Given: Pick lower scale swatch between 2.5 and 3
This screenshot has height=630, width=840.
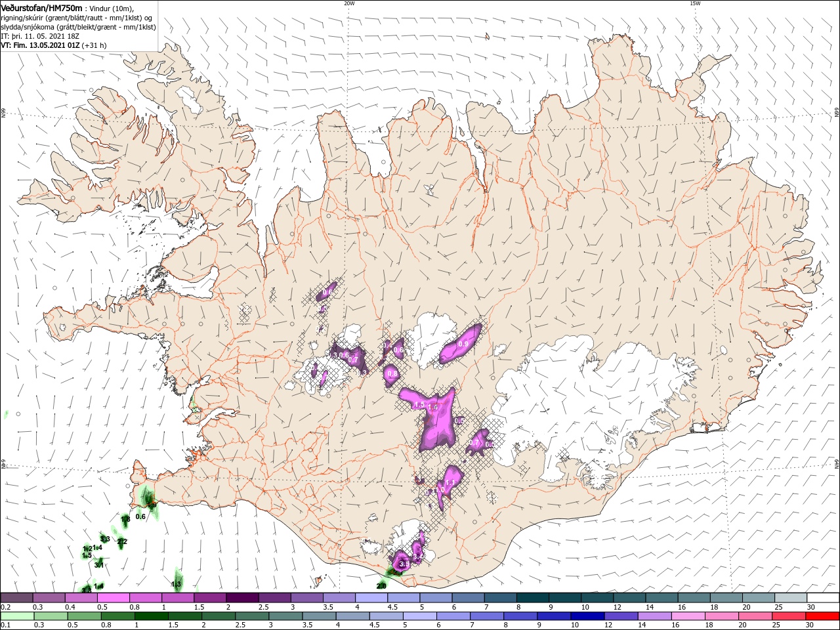Looking at the screenshot, I should click(253, 616).
